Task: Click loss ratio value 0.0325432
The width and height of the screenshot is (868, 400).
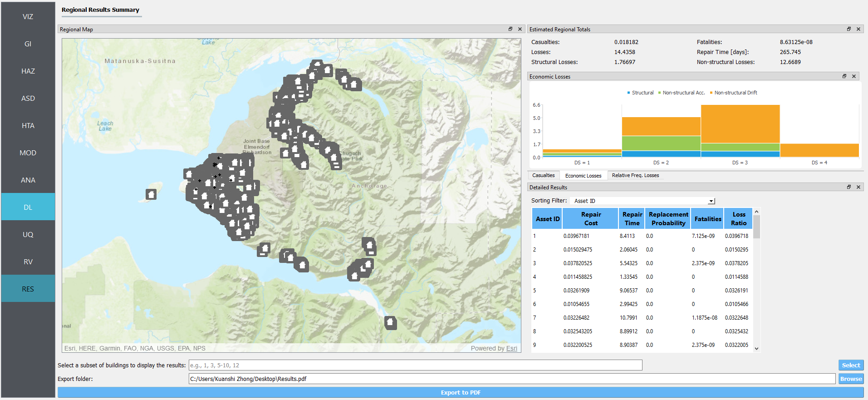Action: pyautogui.click(x=736, y=331)
